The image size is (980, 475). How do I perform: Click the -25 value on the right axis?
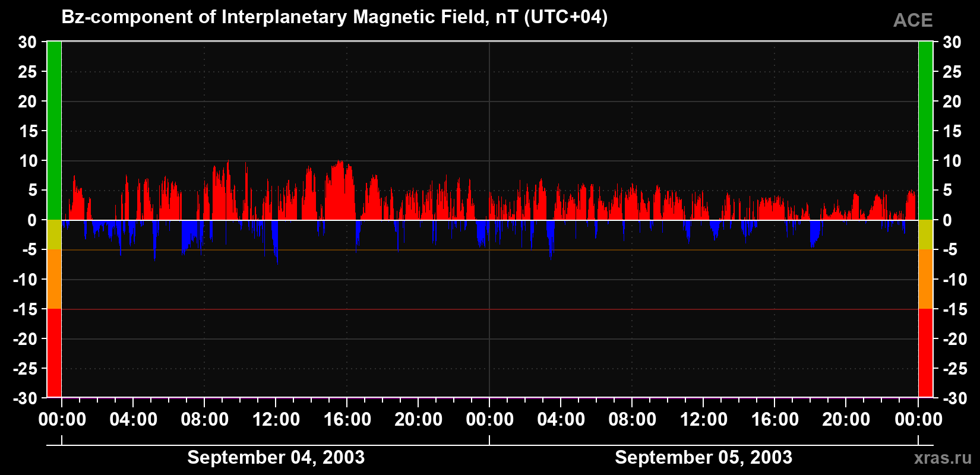pos(955,369)
